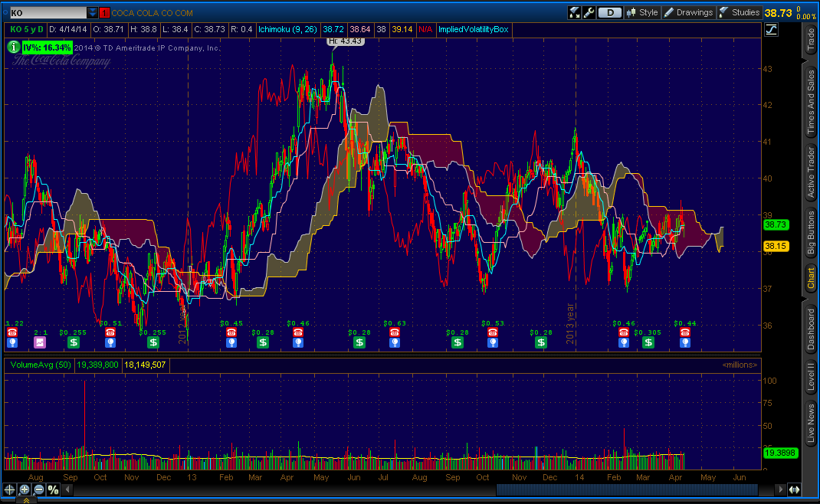Open the Drawings menu
820x504 pixels.
pos(688,12)
